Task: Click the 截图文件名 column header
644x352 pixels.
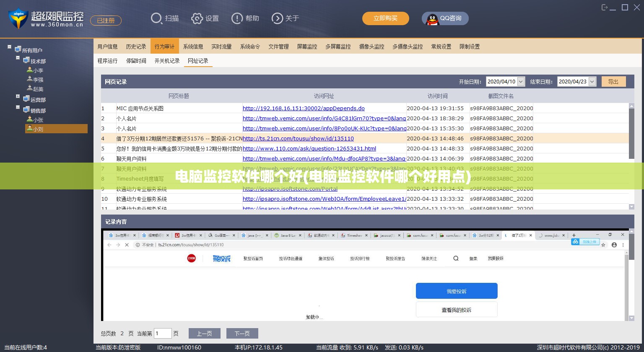Action: pyautogui.click(x=501, y=96)
